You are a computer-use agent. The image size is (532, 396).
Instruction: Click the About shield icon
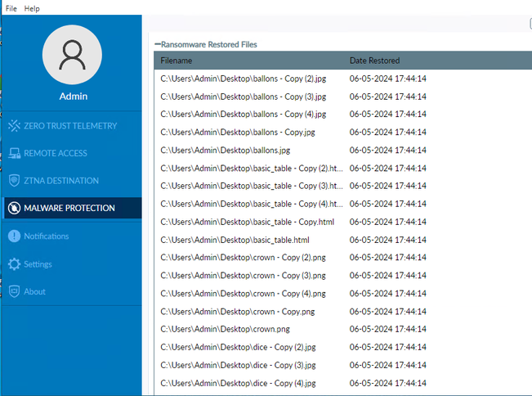click(x=14, y=291)
